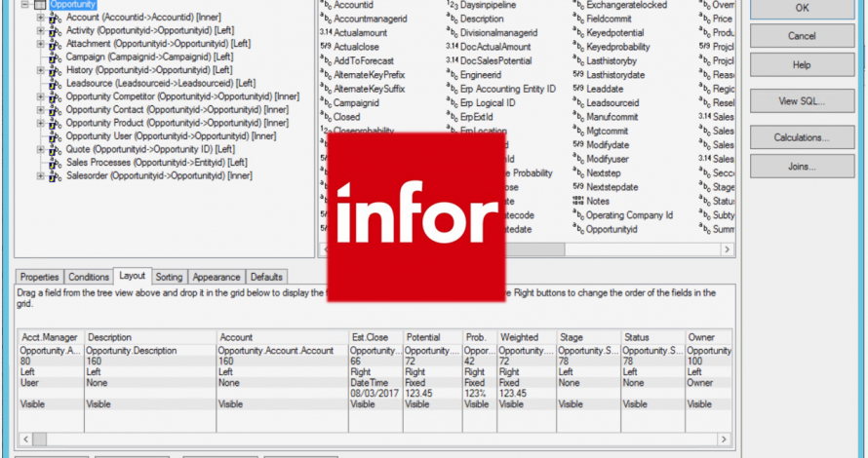Expand the Opportunity Contact join node

coord(40,110)
